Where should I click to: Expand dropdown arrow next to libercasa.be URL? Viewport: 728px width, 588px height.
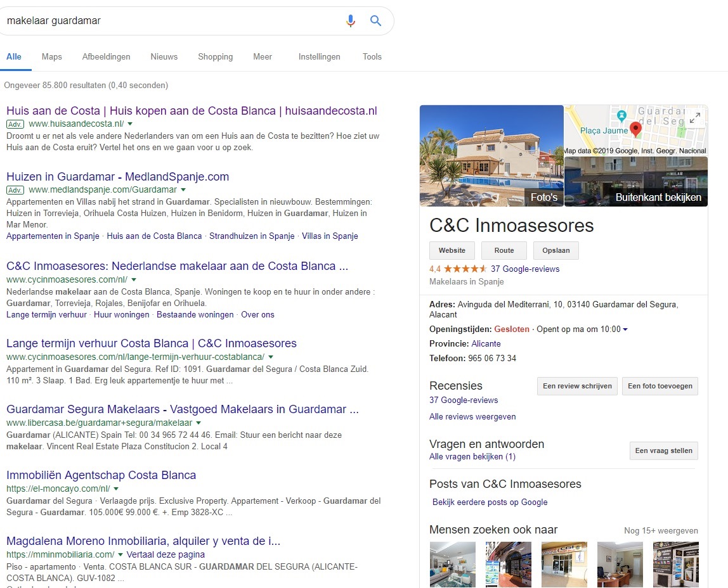(198, 423)
